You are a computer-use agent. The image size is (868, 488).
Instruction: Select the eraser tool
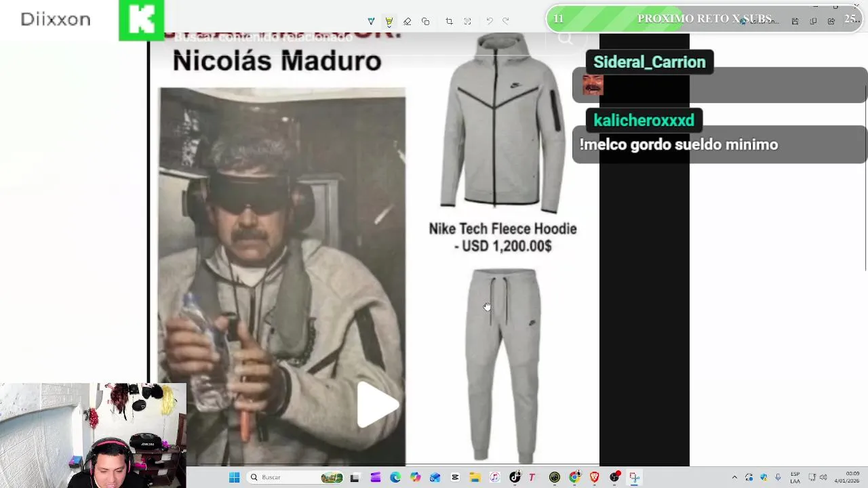(x=407, y=22)
